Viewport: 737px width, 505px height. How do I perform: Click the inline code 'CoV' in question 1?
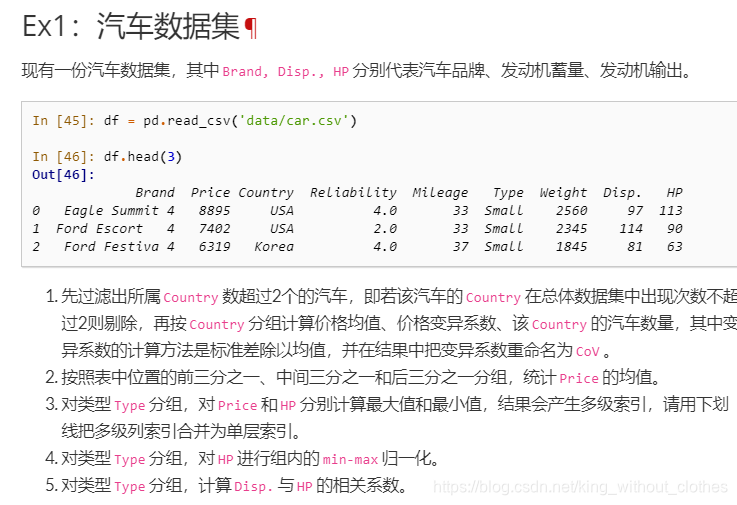pos(588,352)
